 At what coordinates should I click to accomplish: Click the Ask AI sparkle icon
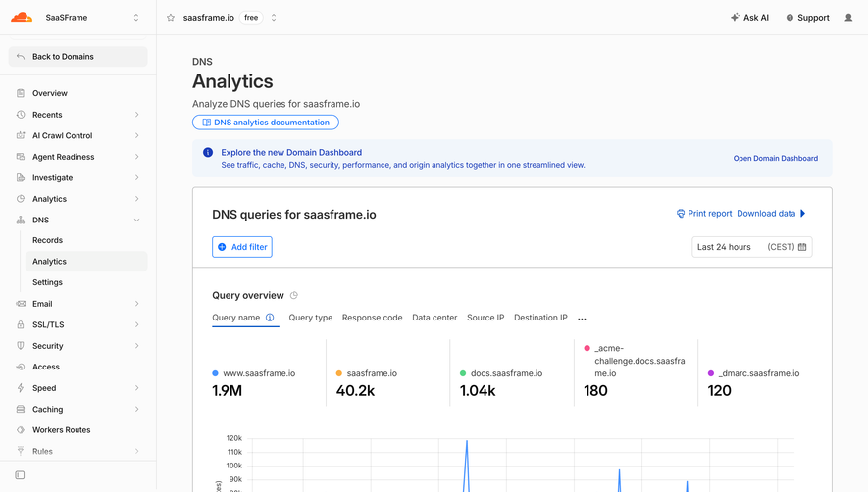tap(735, 18)
